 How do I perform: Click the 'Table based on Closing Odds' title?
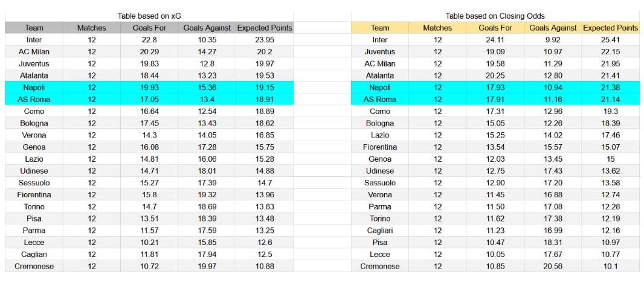[495, 16]
